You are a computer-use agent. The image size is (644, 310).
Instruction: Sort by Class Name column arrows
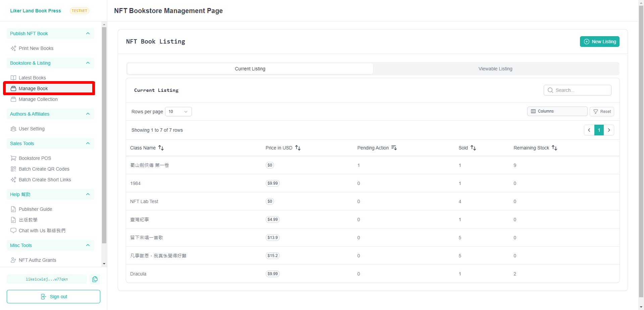click(161, 148)
